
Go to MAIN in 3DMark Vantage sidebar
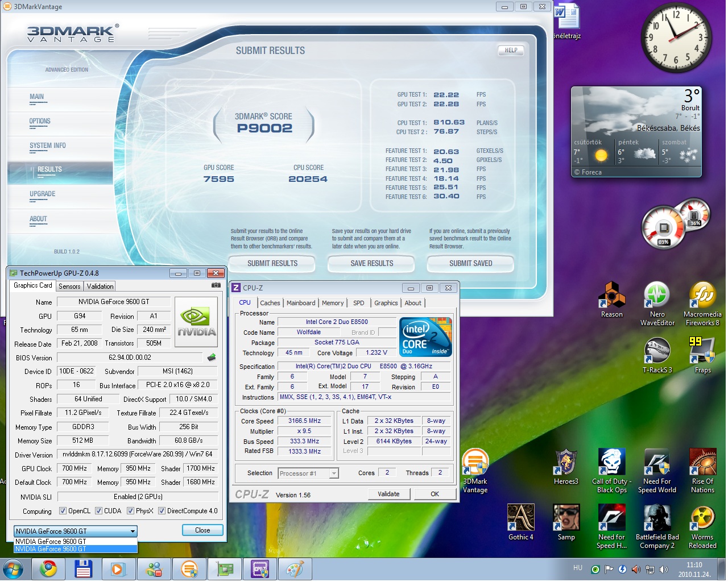point(60,99)
